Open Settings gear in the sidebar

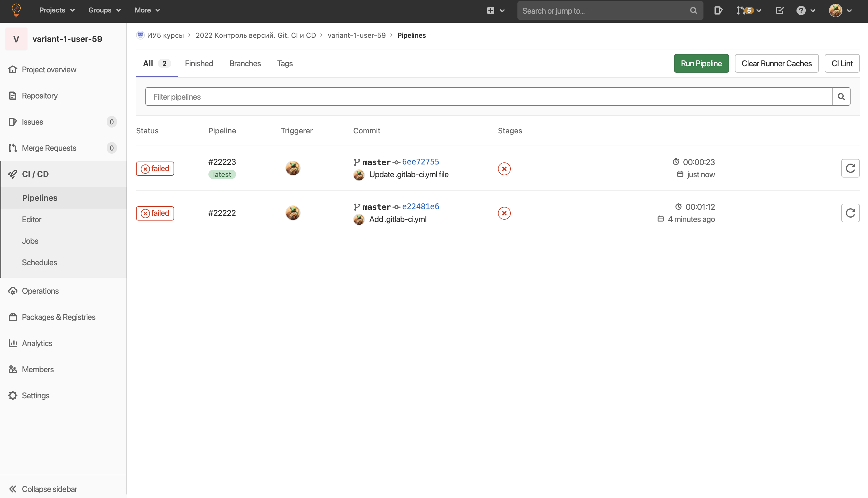35,395
